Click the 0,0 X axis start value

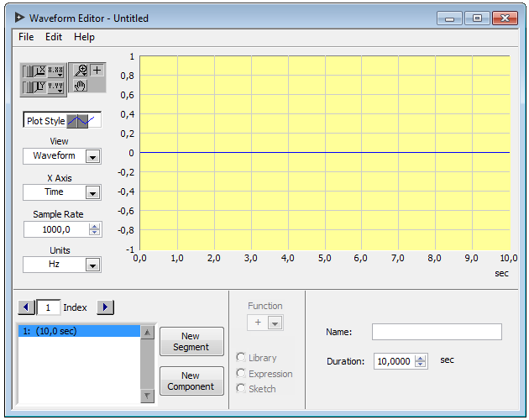coord(139,258)
